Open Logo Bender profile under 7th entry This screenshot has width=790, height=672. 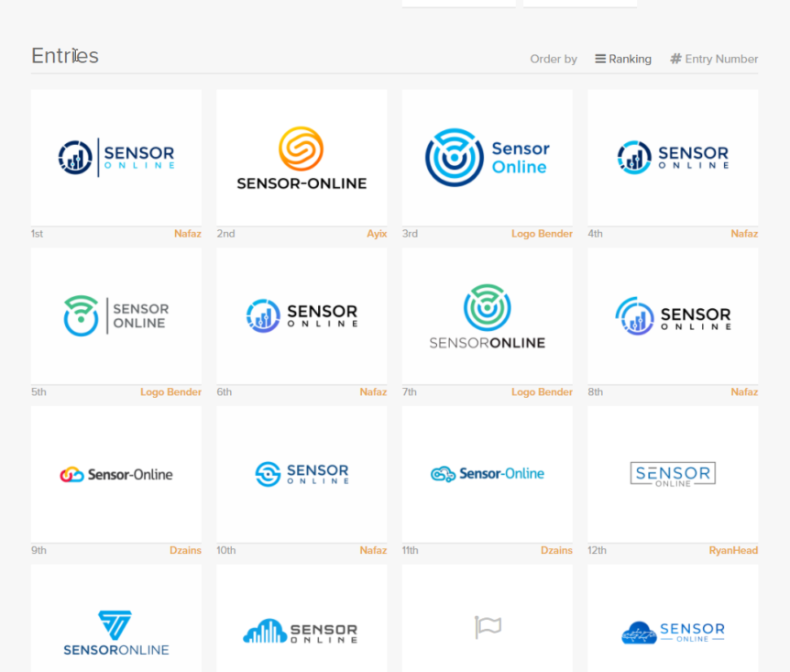[542, 391]
